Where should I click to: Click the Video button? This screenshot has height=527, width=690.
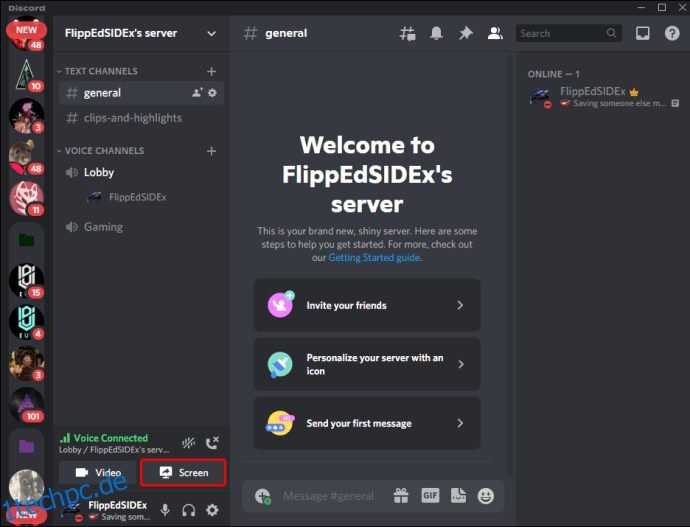98,472
